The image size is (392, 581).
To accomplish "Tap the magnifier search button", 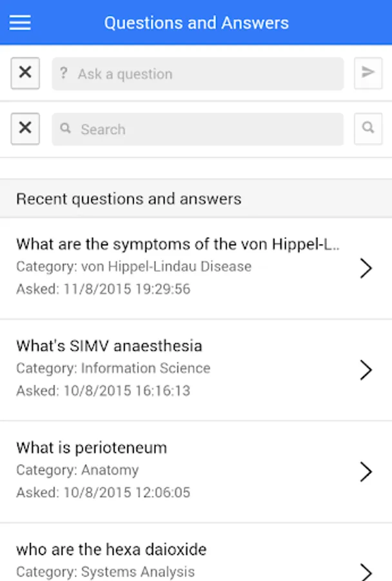I will click(x=368, y=128).
